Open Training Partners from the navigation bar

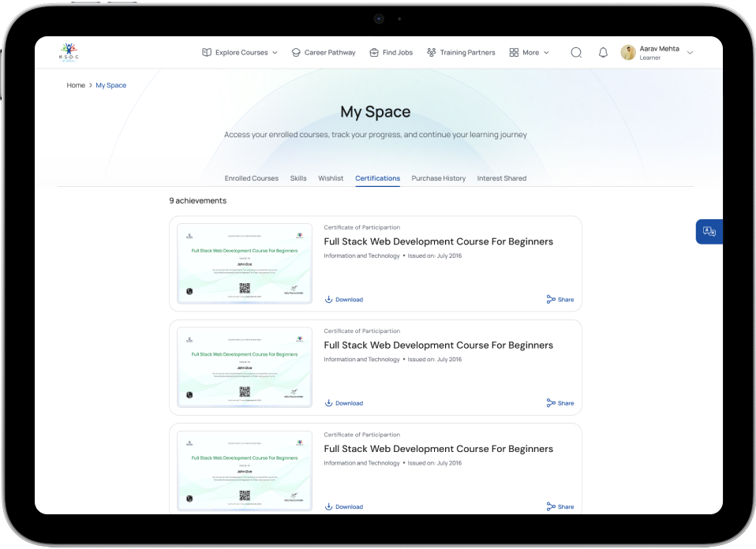(x=461, y=53)
